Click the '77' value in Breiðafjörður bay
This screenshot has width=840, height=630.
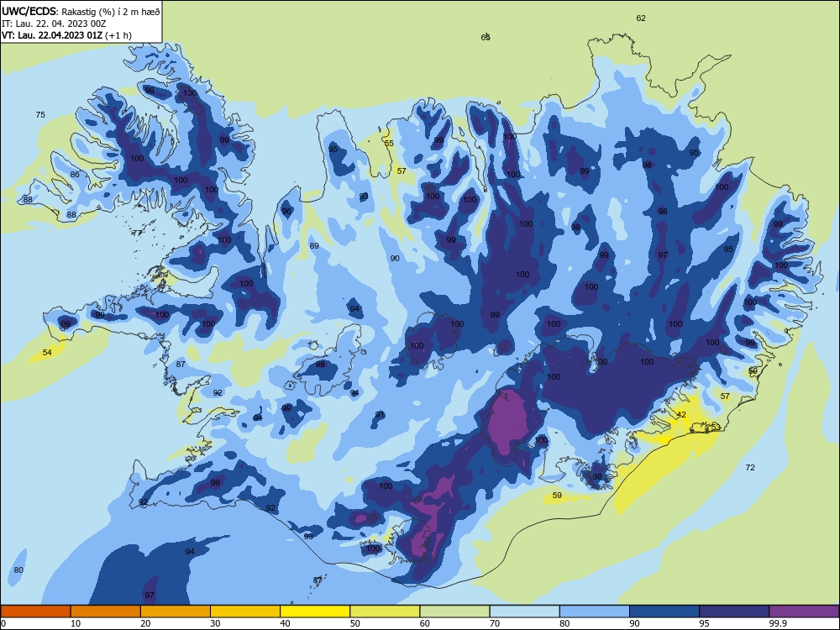[x=137, y=233]
